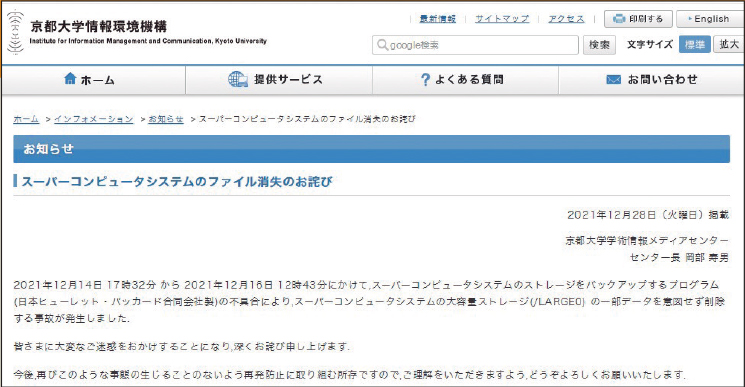
Task: Click the 印刷する print button
Action: pos(638,19)
